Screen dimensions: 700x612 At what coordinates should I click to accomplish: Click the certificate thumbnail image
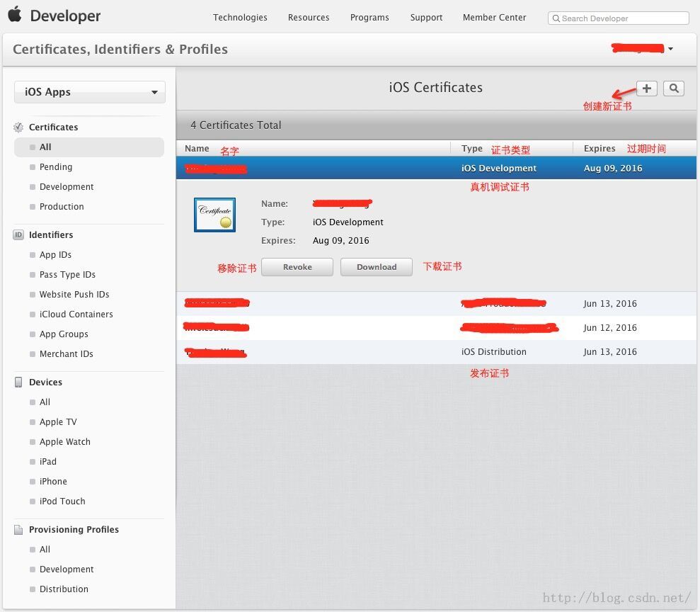click(x=214, y=215)
